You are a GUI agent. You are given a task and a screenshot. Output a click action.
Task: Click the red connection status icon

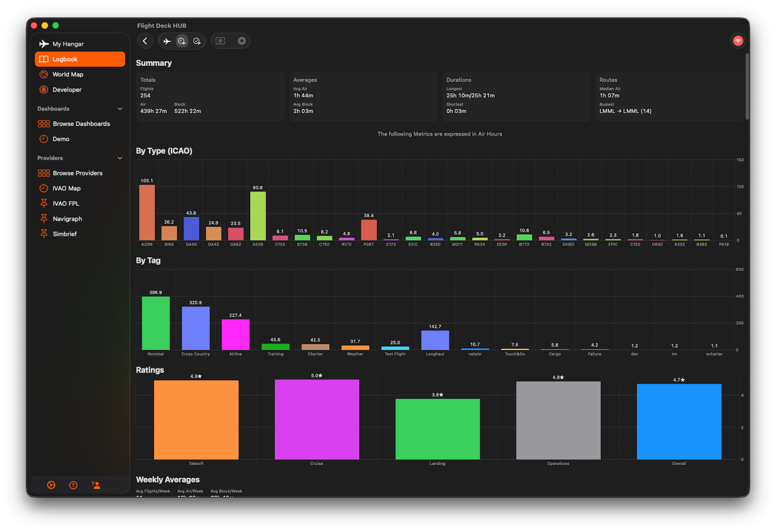[738, 41]
